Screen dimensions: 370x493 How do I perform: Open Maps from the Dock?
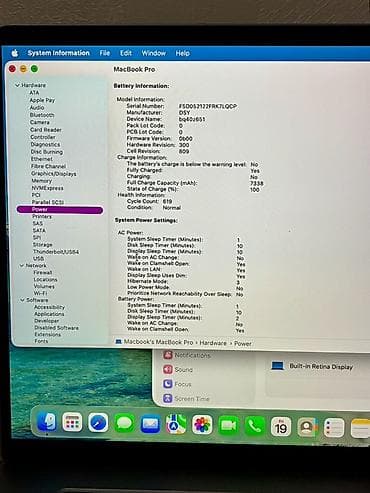176,425
